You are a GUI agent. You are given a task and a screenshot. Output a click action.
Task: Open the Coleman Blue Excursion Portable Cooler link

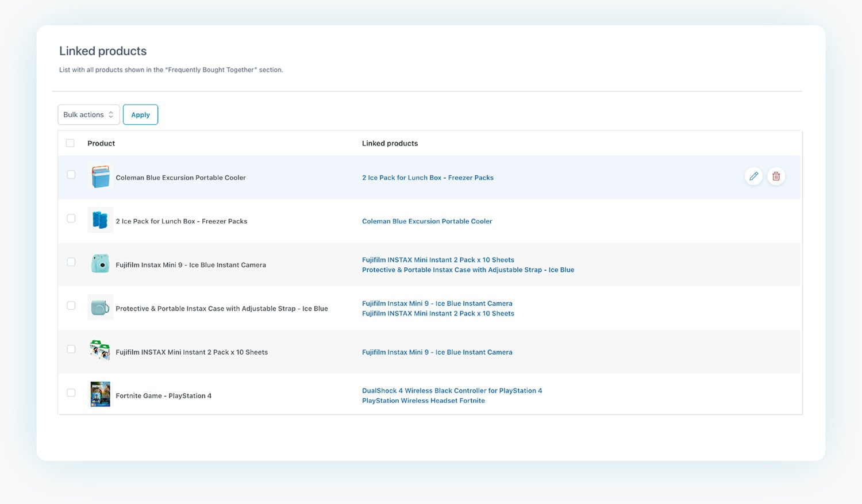pyautogui.click(x=427, y=221)
